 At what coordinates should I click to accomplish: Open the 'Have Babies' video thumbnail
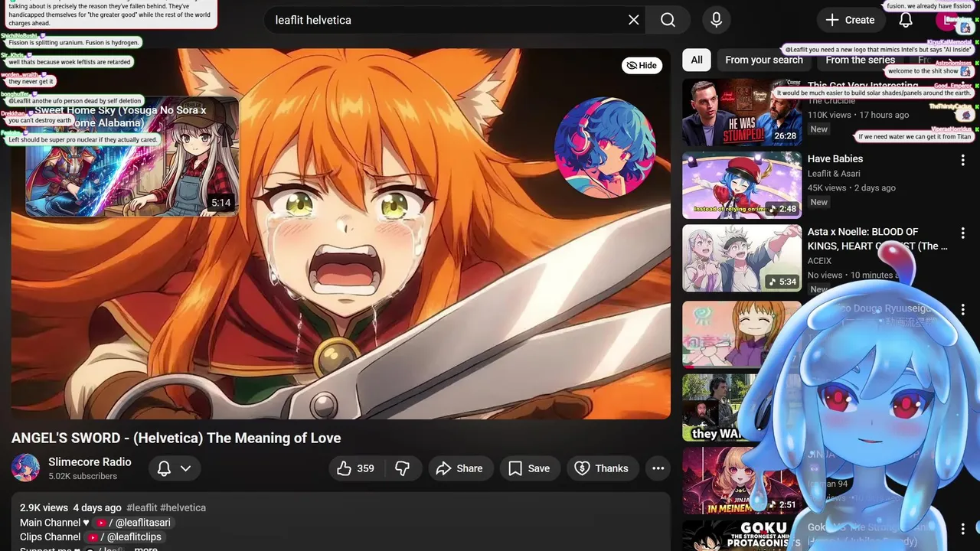pos(742,185)
